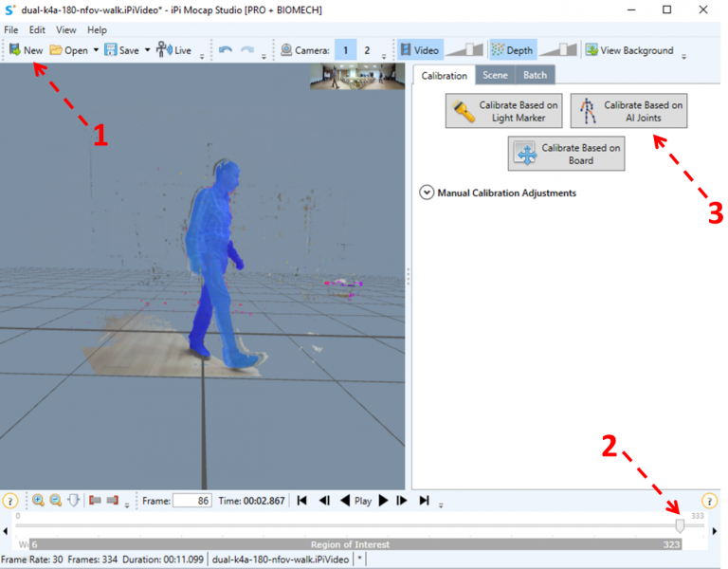Set region of interest end bracket
Screen dimensions: 728x569
[113, 501]
